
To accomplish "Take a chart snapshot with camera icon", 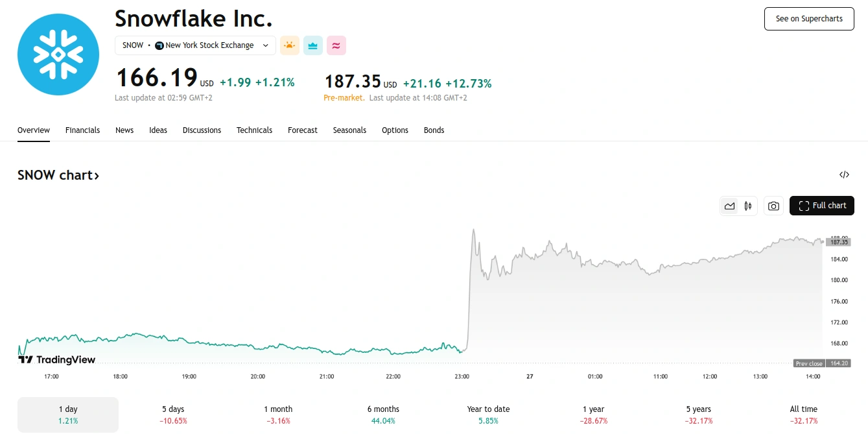I will tap(773, 206).
